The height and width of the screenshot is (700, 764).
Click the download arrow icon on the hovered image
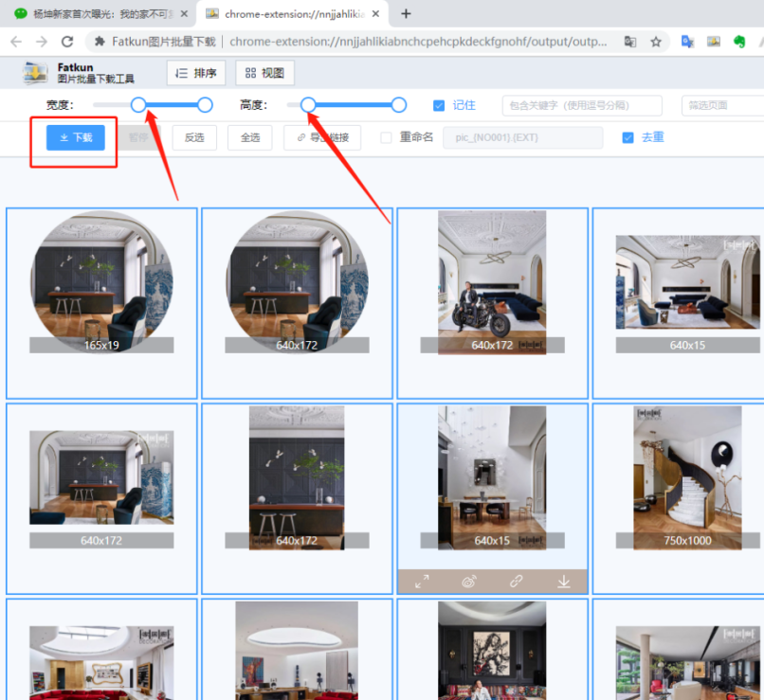pos(564,582)
